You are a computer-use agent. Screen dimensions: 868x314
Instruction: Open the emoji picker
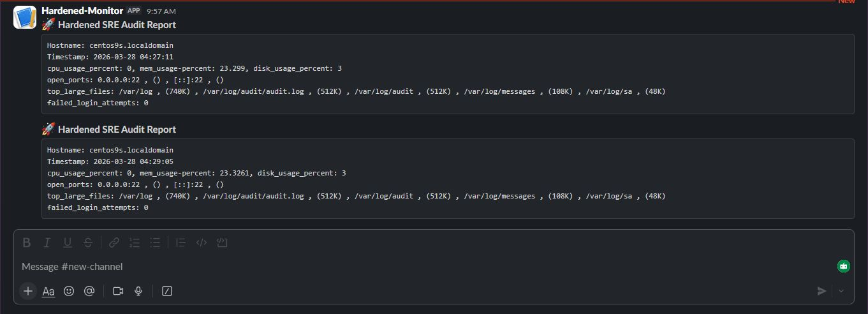point(69,291)
